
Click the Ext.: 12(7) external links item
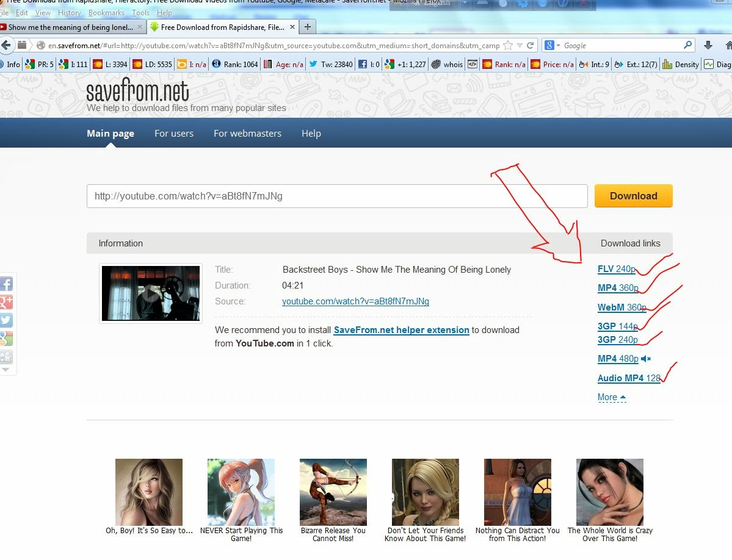click(636, 64)
